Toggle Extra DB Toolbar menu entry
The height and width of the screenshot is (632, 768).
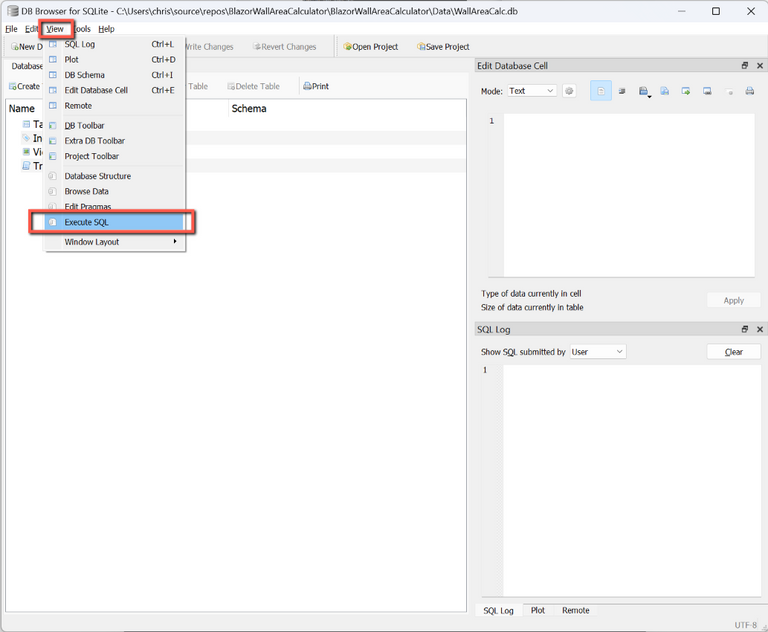coord(115,141)
